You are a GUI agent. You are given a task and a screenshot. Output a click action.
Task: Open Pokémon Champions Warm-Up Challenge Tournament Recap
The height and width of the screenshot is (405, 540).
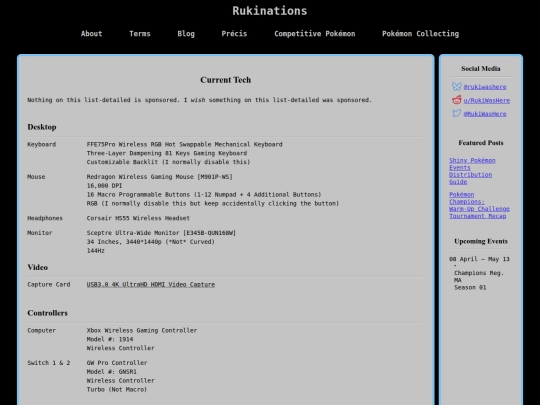tap(479, 205)
